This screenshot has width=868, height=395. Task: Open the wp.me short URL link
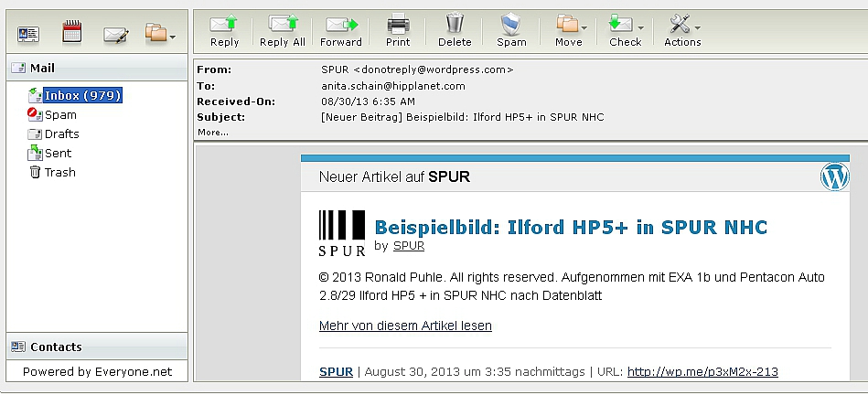(702, 371)
